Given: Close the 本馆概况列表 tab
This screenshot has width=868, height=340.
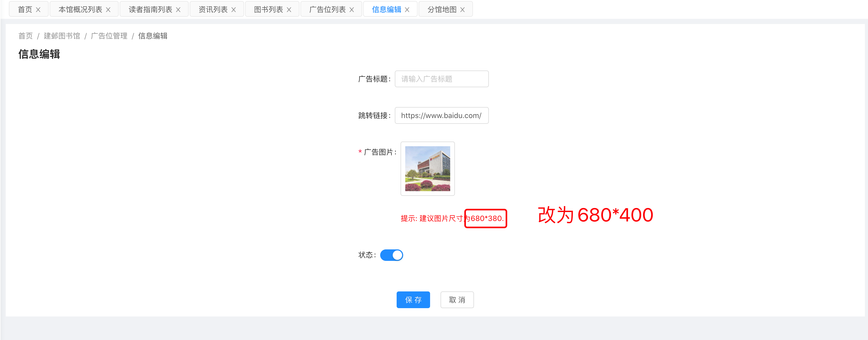Looking at the screenshot, I should [108, 10].
